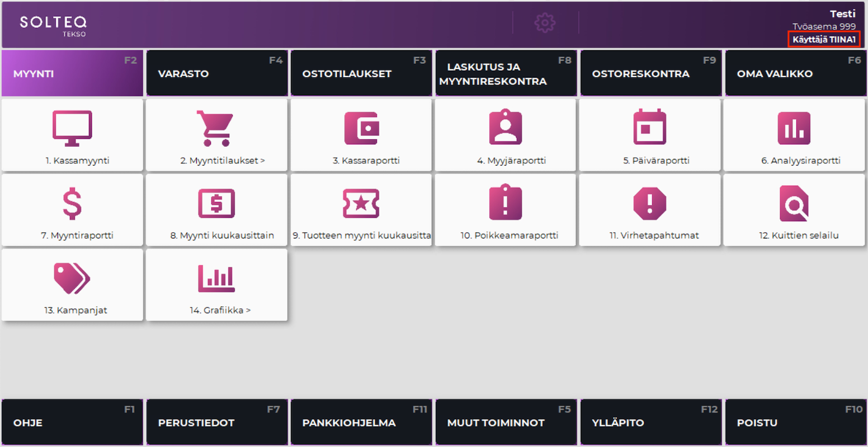Screen dimensions: 868x447
Task: Open the settings gear in header
Action: (545, 23)
